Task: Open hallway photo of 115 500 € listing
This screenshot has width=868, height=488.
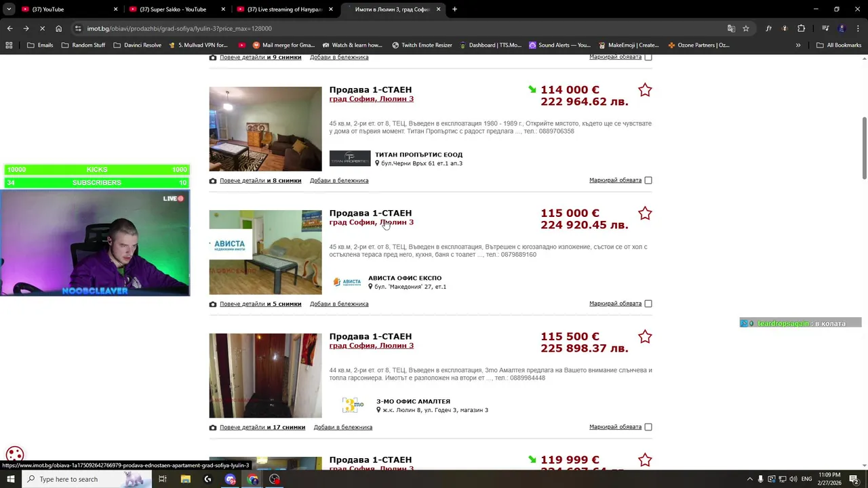Action: [265, 375]
